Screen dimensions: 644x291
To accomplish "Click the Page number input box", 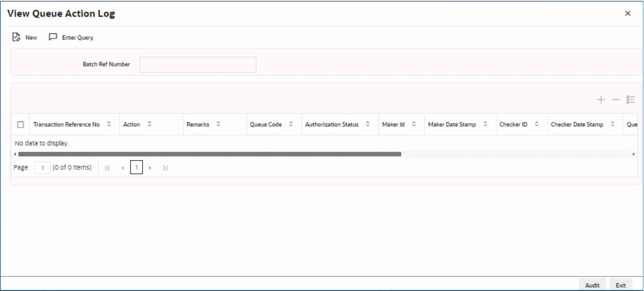I will [42, 168].
